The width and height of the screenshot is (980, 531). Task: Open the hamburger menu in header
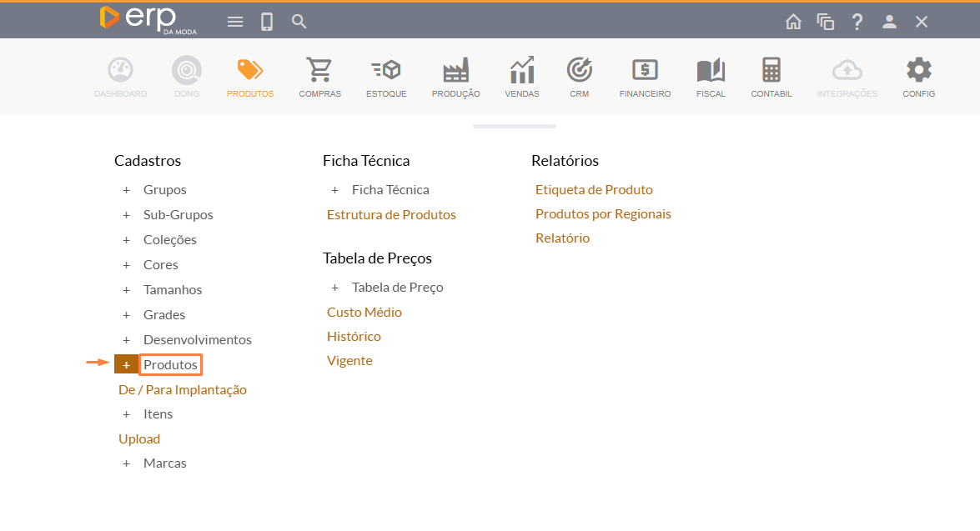coord(235,22)
